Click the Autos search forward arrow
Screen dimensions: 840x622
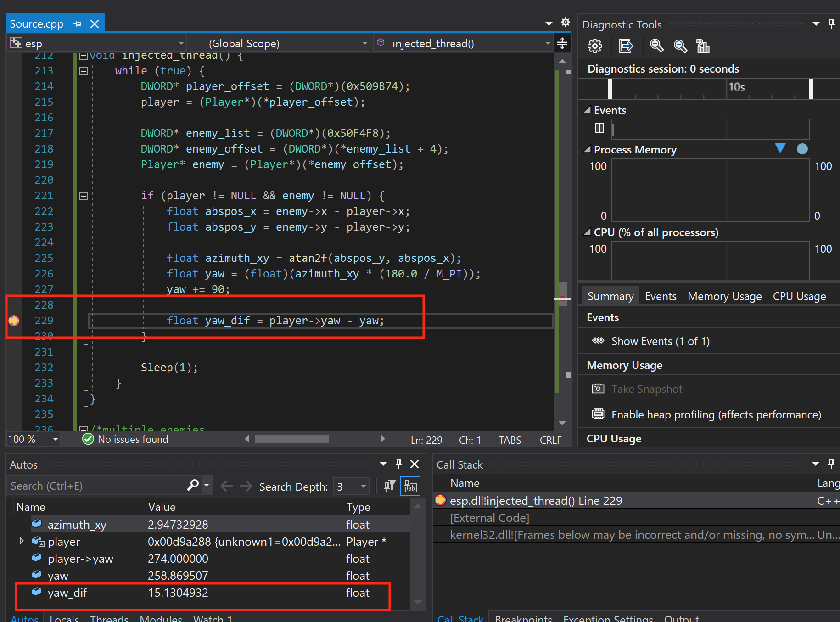[x=246, y=486]
